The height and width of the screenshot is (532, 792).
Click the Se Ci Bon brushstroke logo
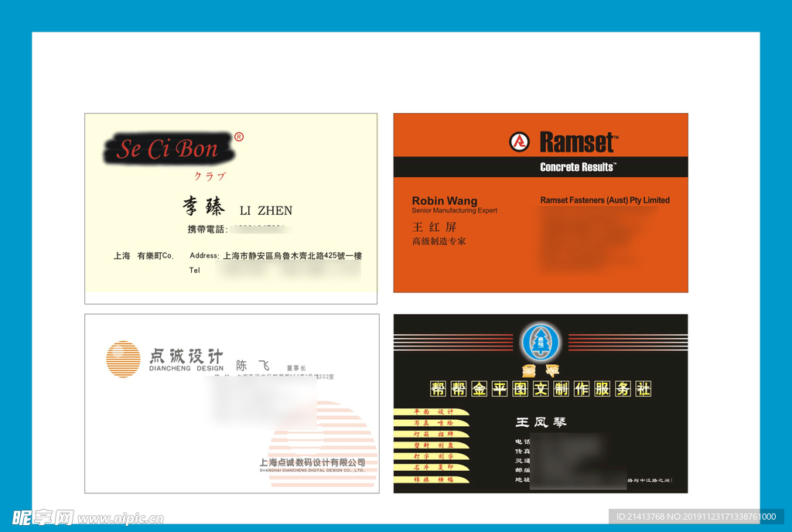point(169,148)
